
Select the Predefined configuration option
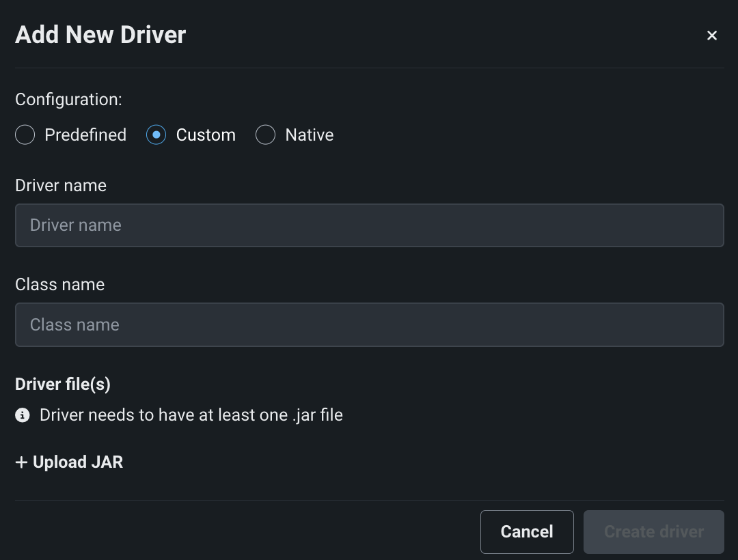(25, 135)
